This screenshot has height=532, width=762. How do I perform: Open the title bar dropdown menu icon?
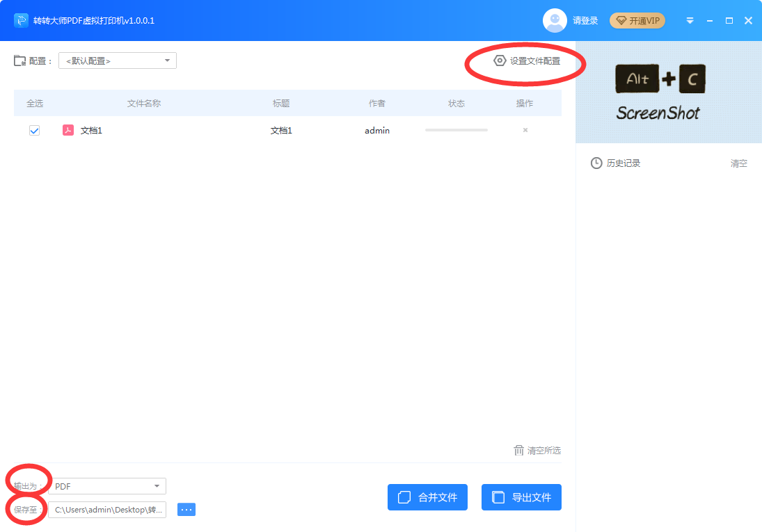(x=690, y=21)
